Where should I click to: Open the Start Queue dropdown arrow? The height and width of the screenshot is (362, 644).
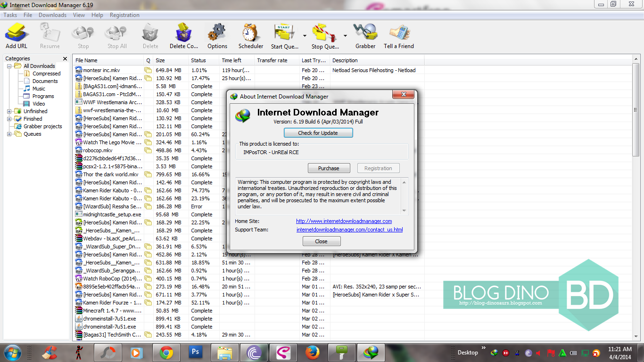pos(305,36)
